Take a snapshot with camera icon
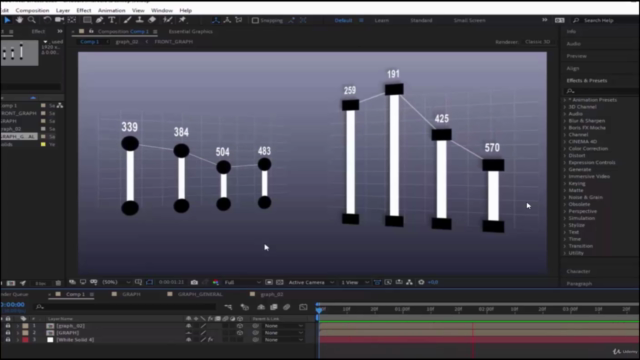The width and height of the screenshot is (640, 360). (x=194, y=282)
